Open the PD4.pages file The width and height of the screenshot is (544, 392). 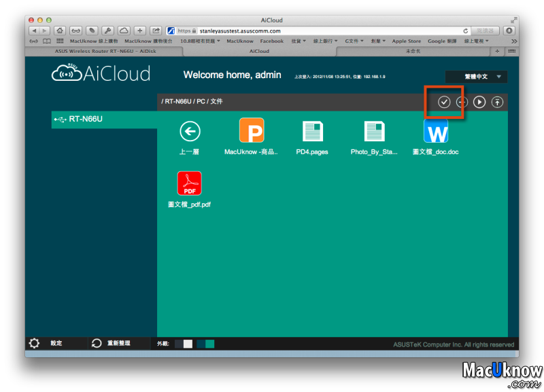(x=312, y=130)
